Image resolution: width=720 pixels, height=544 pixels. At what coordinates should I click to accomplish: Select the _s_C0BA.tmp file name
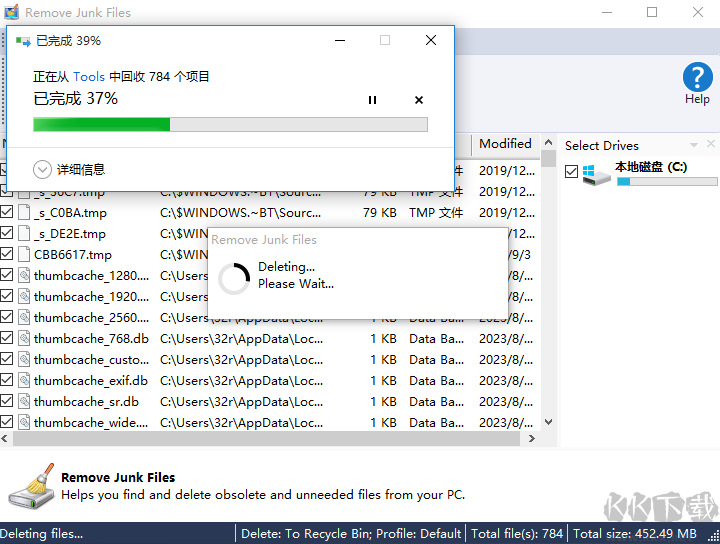point(70,213)
